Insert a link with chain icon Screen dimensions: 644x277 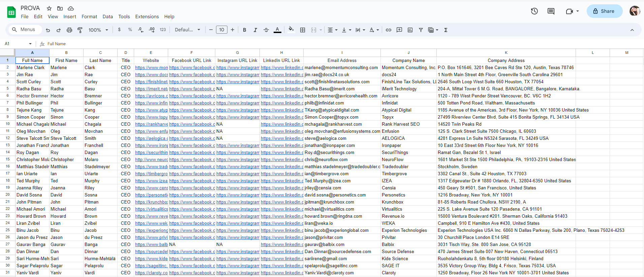click(x=389, y=30)
